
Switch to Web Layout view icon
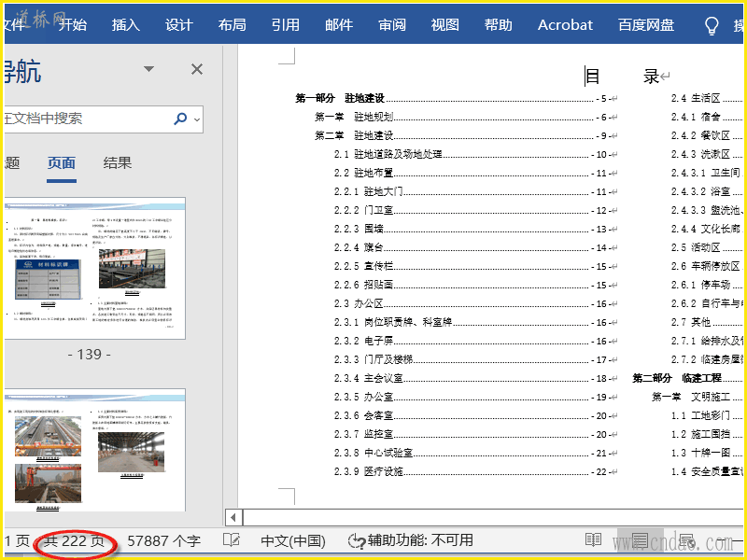click(x=686, y=540)
